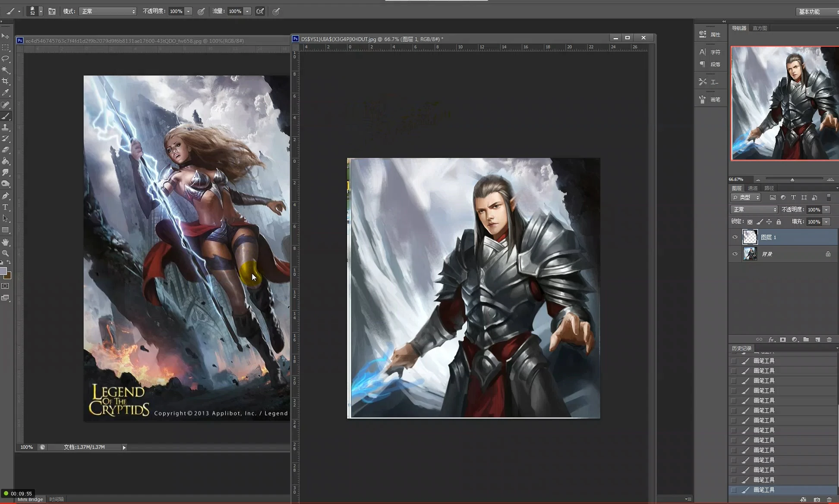Open the 基本功能 workspace dropdown
This screenshot has height=504, width=839.
(817, 12)
